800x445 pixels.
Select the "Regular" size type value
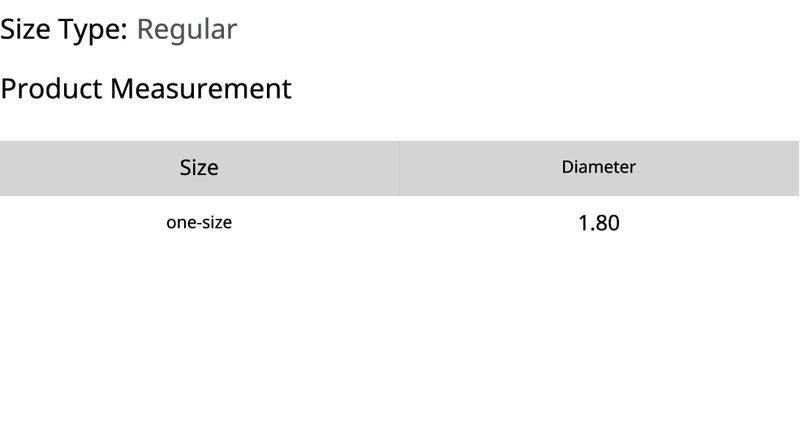pos(187,30)
